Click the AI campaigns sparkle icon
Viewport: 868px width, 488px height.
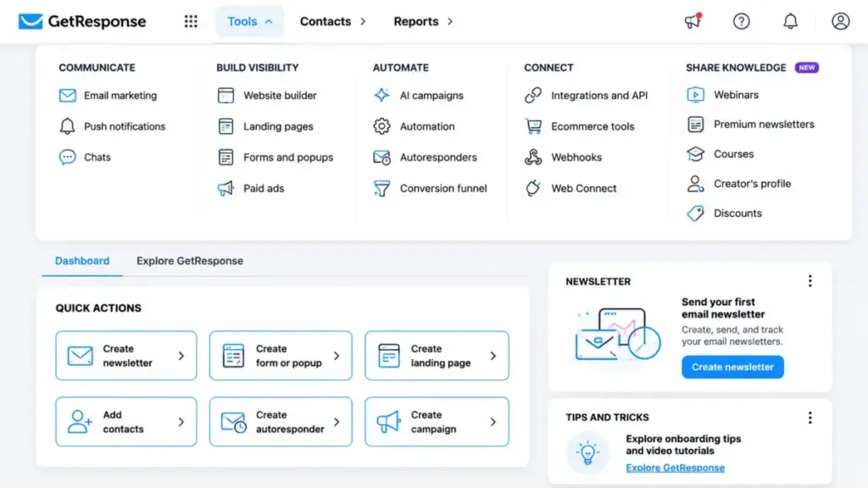coord(381,95)
